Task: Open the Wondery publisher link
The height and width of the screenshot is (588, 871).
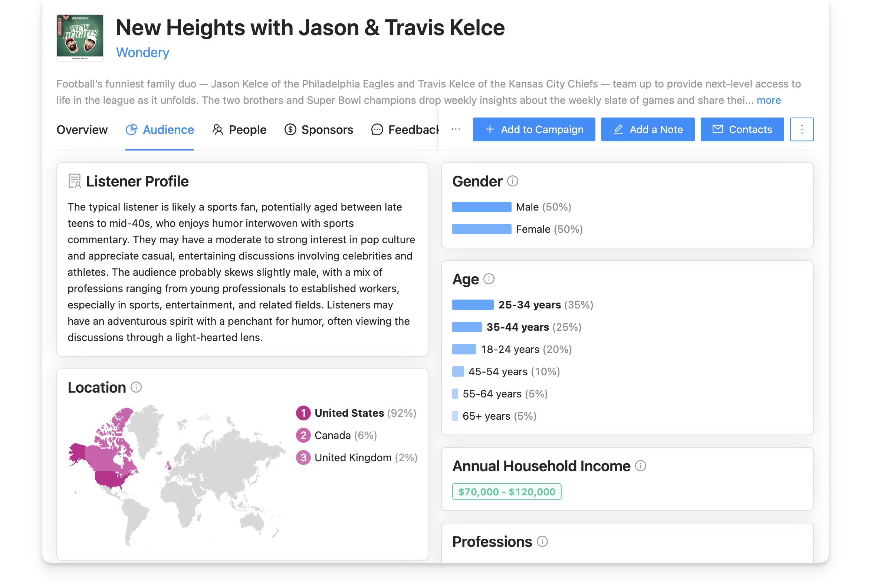Action: (142, 52)
